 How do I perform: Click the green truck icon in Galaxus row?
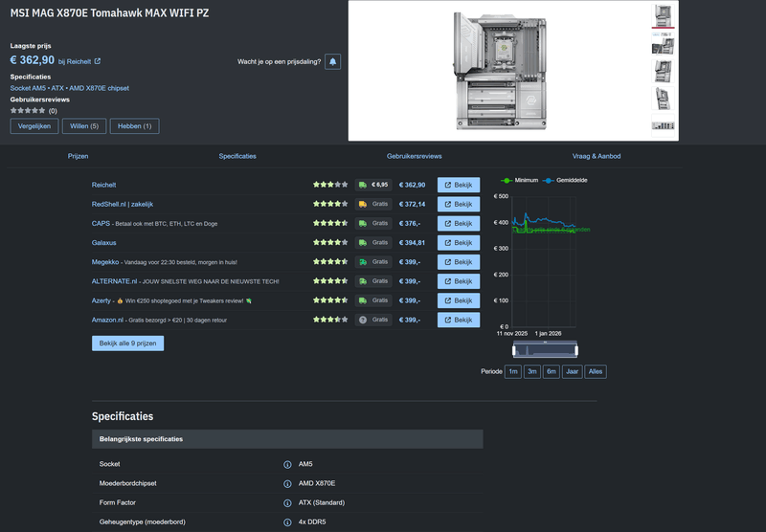point(363,243)
